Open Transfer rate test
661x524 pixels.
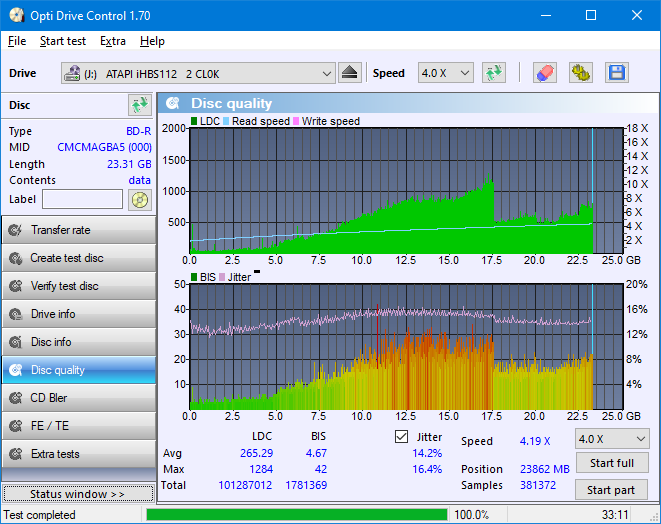click(x=78, y=230)
